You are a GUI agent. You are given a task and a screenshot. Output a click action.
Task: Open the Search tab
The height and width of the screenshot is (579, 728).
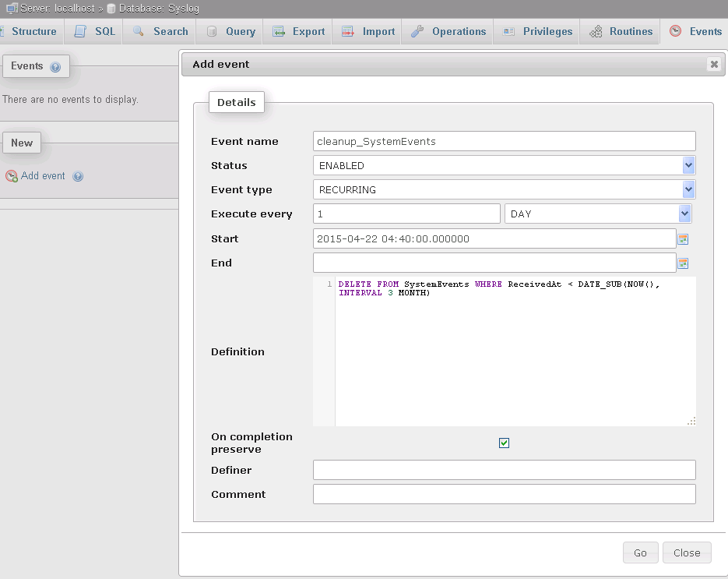coord(160,32)
